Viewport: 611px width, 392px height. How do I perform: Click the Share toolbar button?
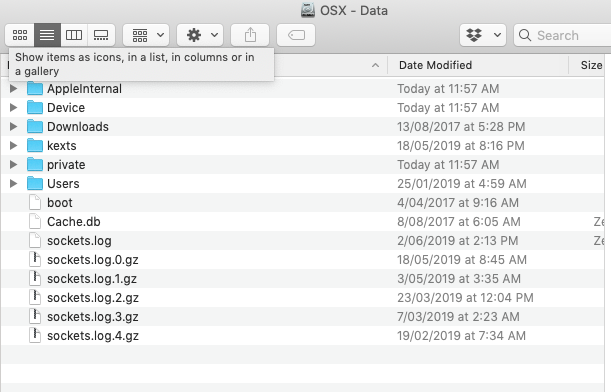pyautogui.click(x=250, y=35)
